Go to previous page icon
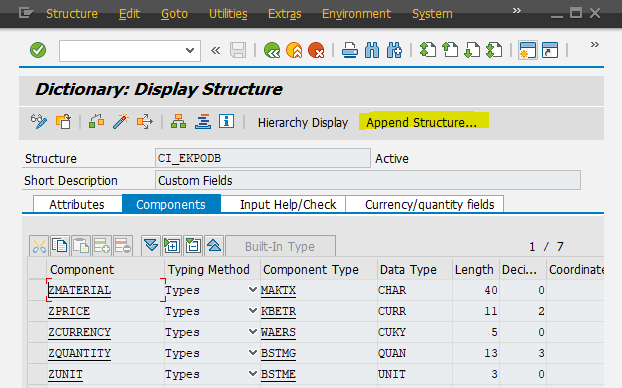622x388 pixels. click(x=450, y=50)
